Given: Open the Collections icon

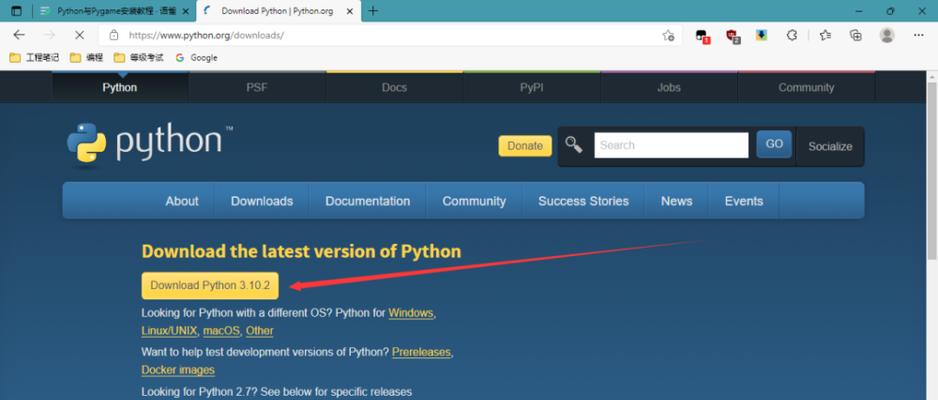Looking at the screenshot, I should (x=856, y=35).
